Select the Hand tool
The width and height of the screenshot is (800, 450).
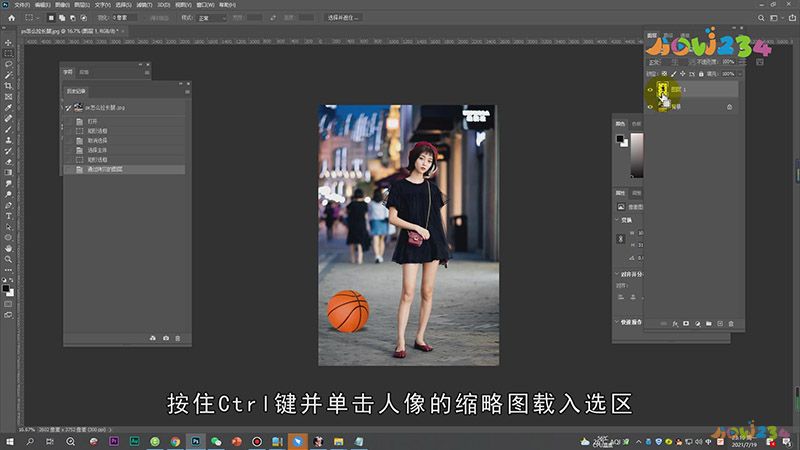click(x=8, y=248)
